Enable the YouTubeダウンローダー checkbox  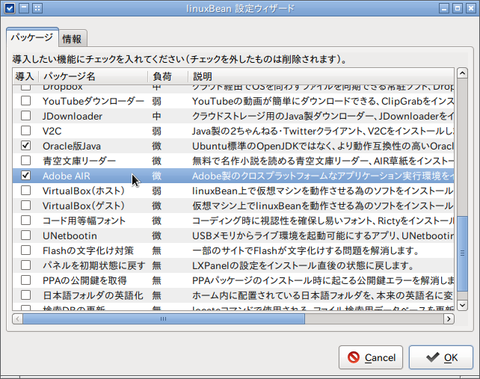26,101
